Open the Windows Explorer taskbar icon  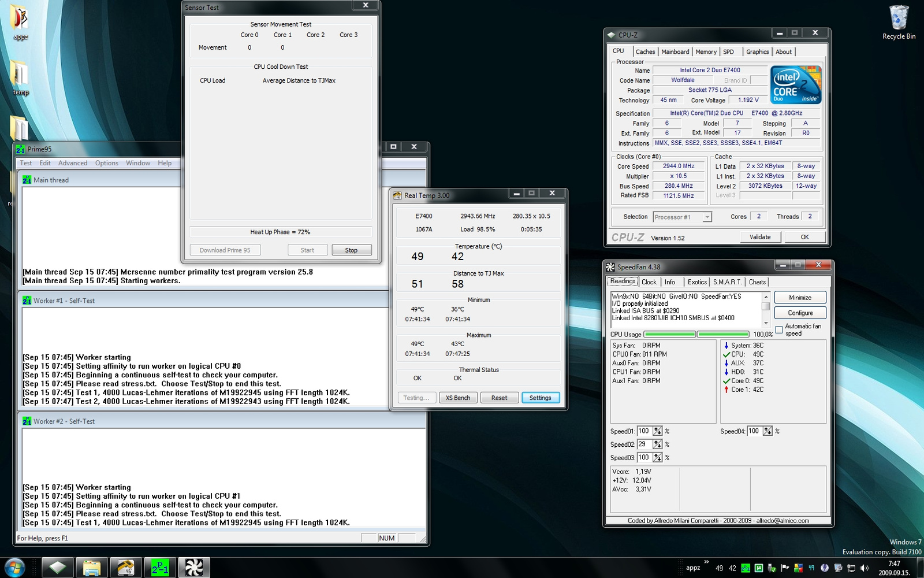coord(92,568)
